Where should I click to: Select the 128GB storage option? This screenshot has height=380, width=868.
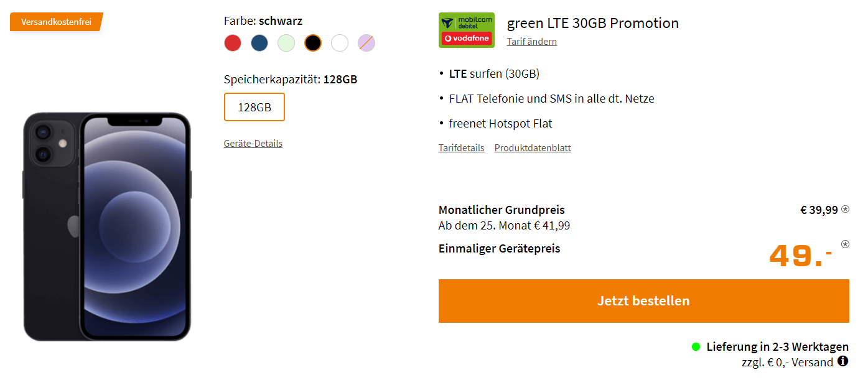pos(254,107)
